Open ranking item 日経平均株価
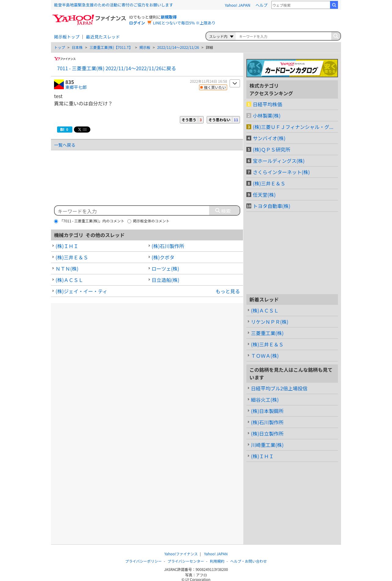This screenshot has height=581, width=392. pyautogui.click(x=267, y=104)
